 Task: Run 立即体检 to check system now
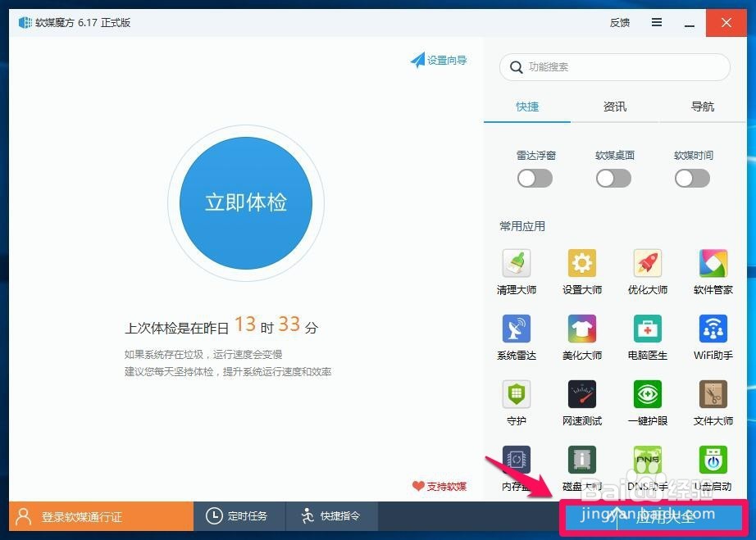245,202
